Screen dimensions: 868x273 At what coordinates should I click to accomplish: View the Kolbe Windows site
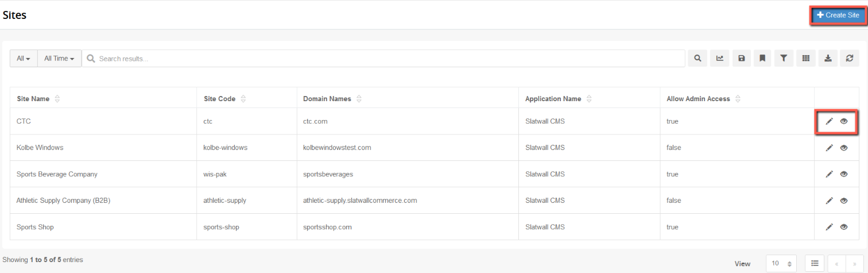pyautogui.click(x=844, y=148)
